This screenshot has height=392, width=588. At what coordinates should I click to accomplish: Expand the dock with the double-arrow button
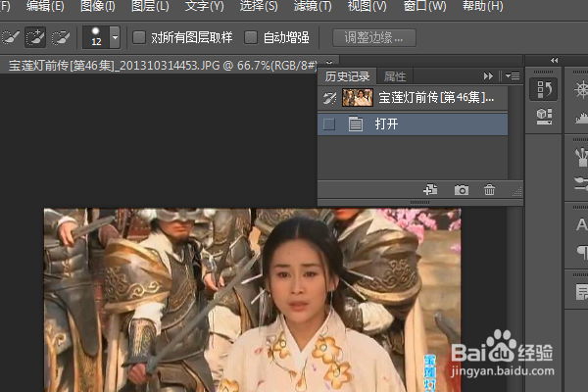[x=555, y=61]
